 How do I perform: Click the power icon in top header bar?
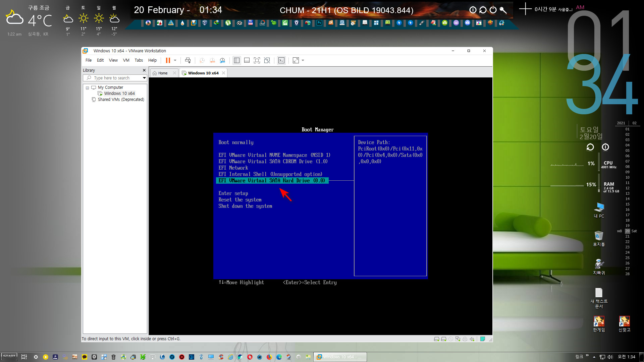click(493, 10)
